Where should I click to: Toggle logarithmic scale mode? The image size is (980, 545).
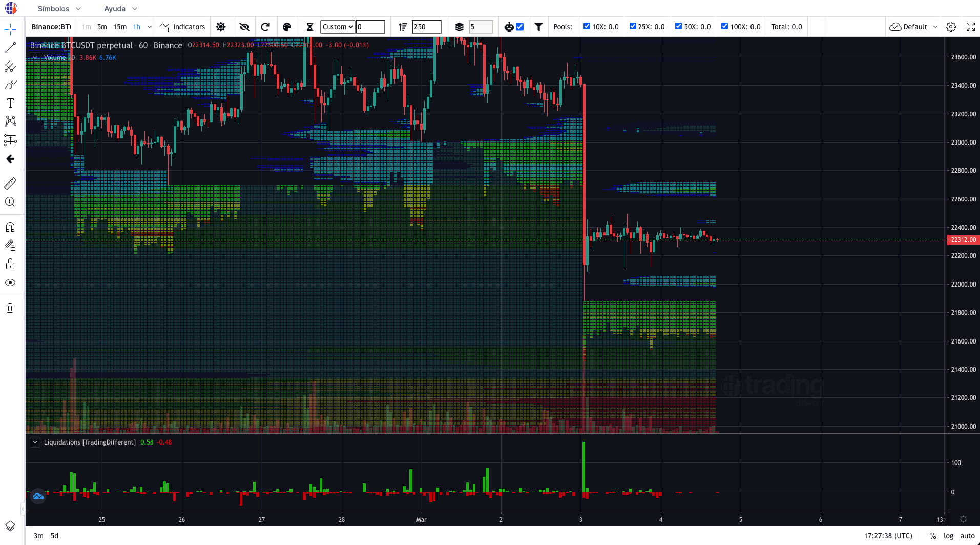pyautogui.click(x=948, y=536)
